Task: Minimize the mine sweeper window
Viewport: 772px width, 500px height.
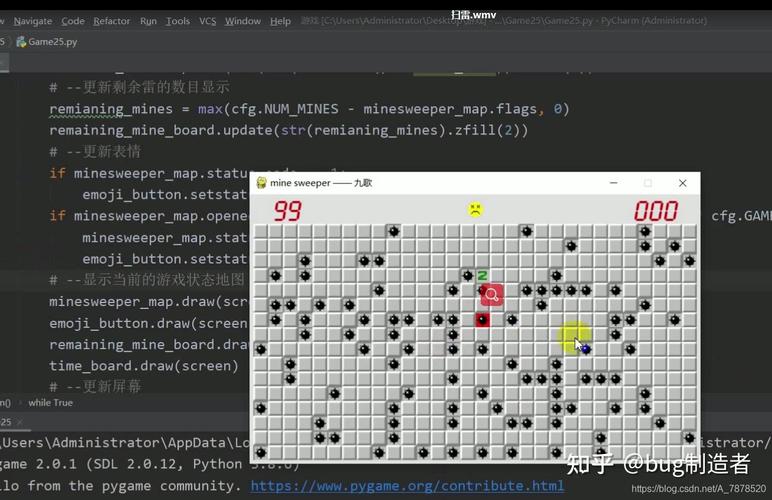Action: [x=613, y=183]
